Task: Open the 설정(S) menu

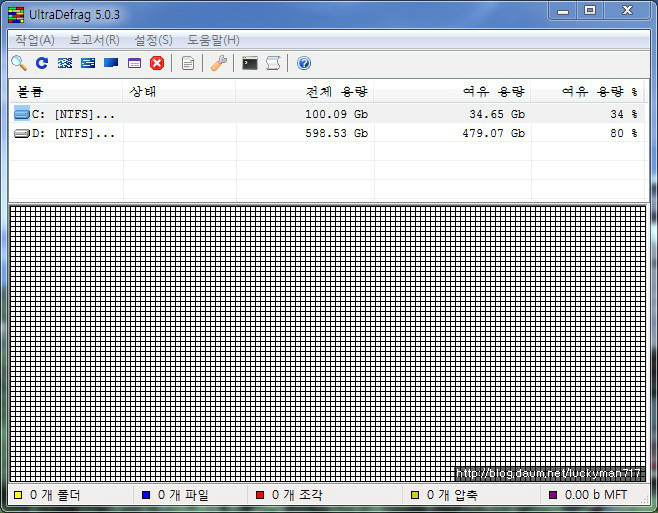Action: click(153, 40)
